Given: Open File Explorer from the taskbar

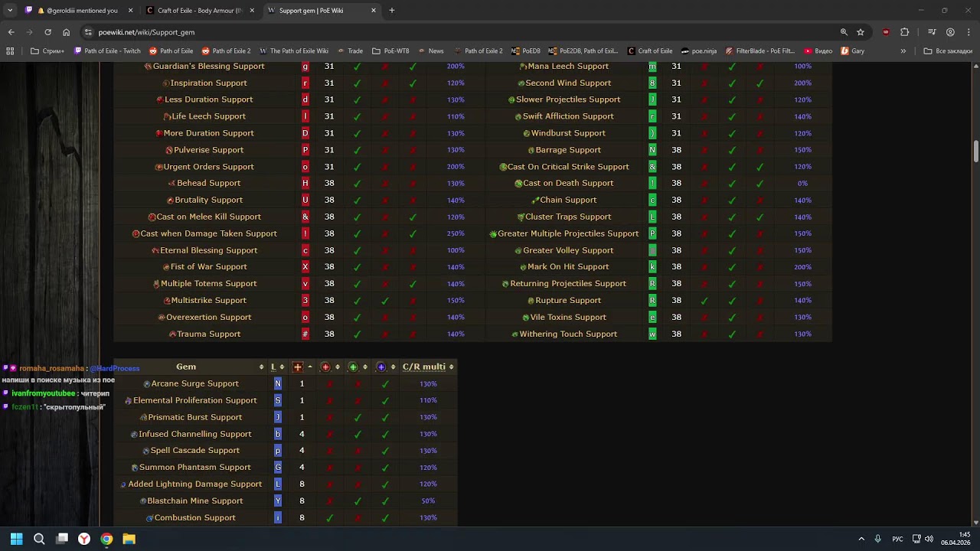Looking at the screenshot, I should click(129, 539).
